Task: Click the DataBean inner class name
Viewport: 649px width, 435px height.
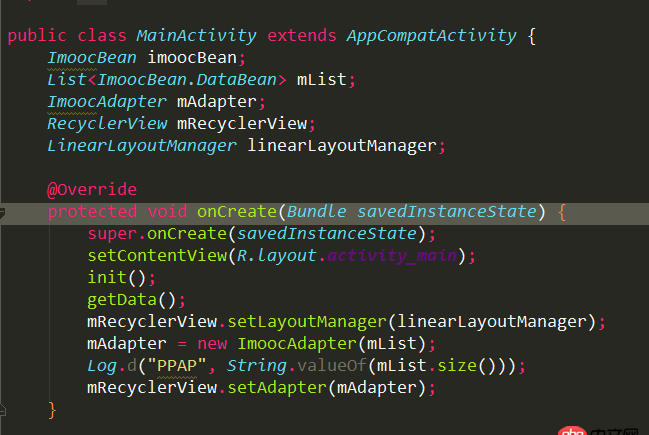Action: click(236, 79)
